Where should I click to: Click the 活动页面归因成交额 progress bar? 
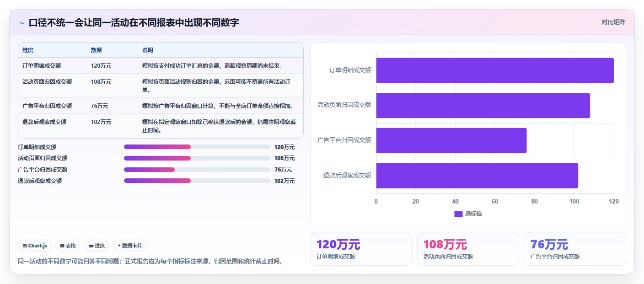pyautogui.click(x=197, y=158)
